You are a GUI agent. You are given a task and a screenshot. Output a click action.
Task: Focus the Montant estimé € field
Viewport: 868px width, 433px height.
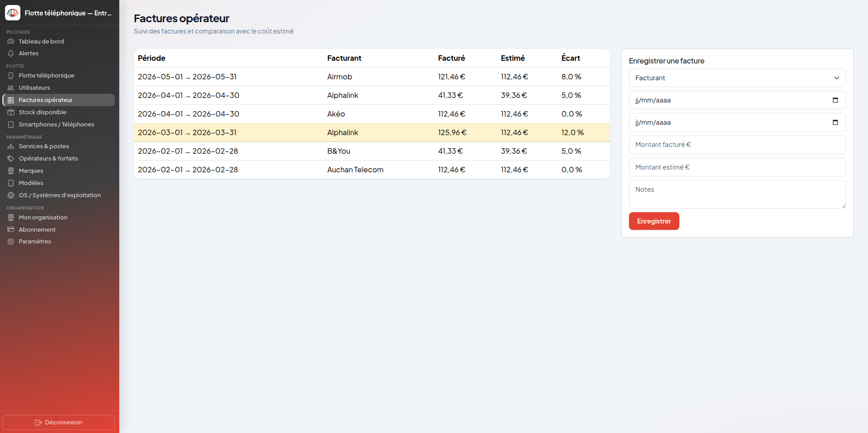point(737,167)
